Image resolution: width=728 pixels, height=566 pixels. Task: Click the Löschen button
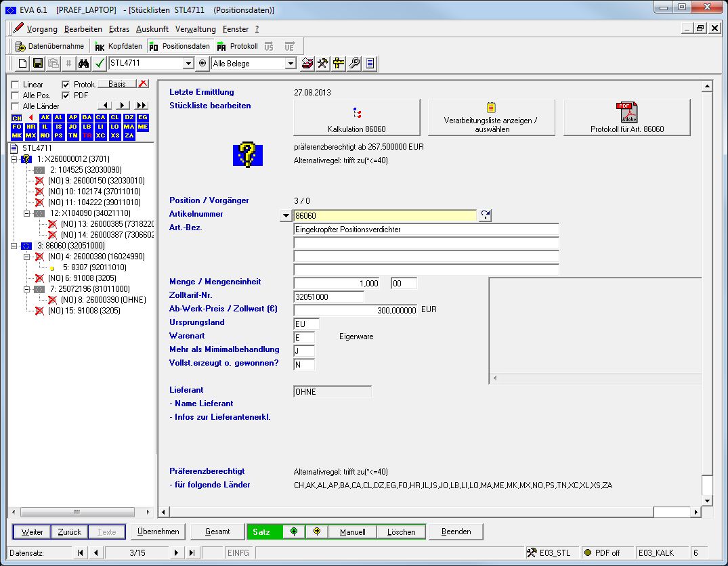(401, 532)
